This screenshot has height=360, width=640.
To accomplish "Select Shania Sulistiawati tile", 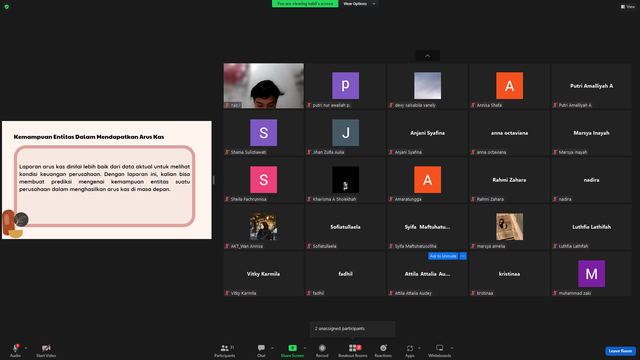I will tap(264, 133).
